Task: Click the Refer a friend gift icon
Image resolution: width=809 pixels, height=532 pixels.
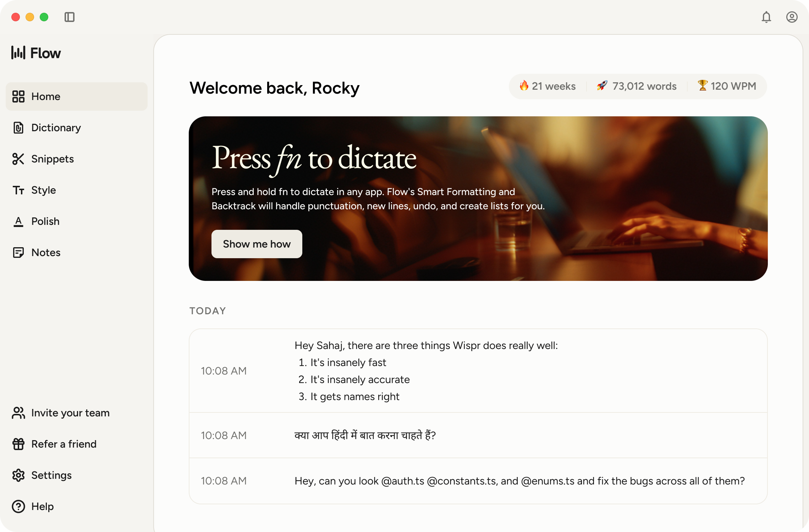Action: point(19,444)
